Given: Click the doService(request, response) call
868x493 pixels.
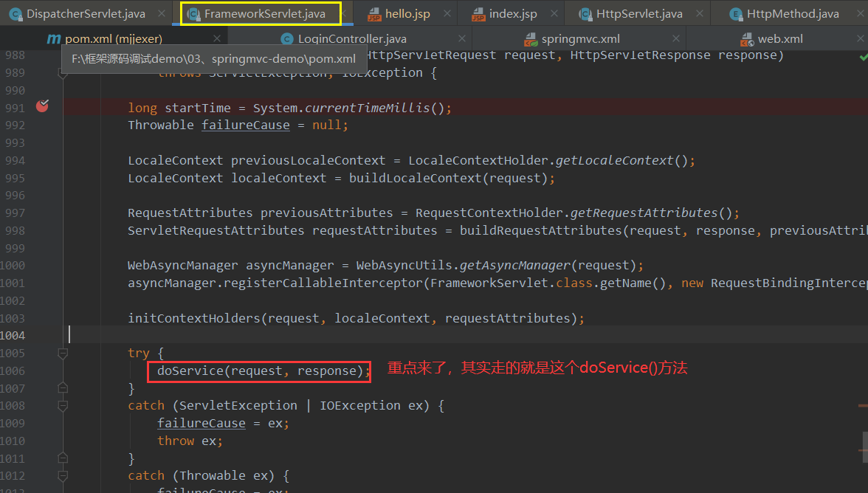Looking at the screenshot, I should tap(259, 370).
